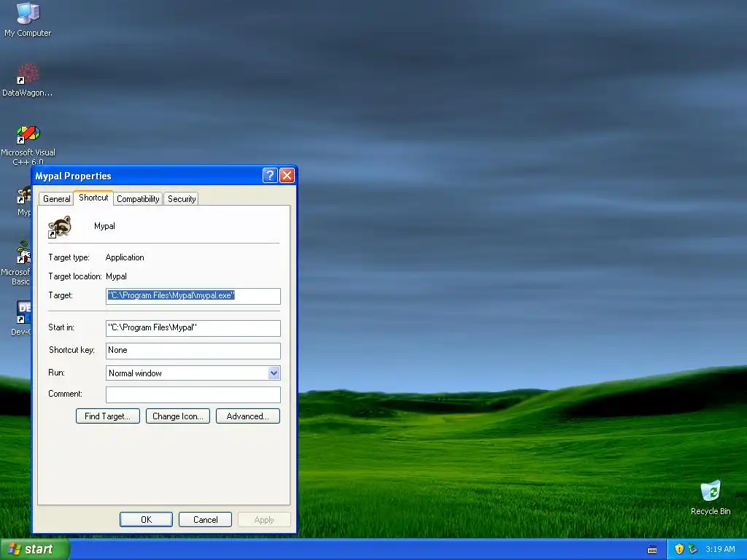Click the Shortcut key label

(72, 350)
